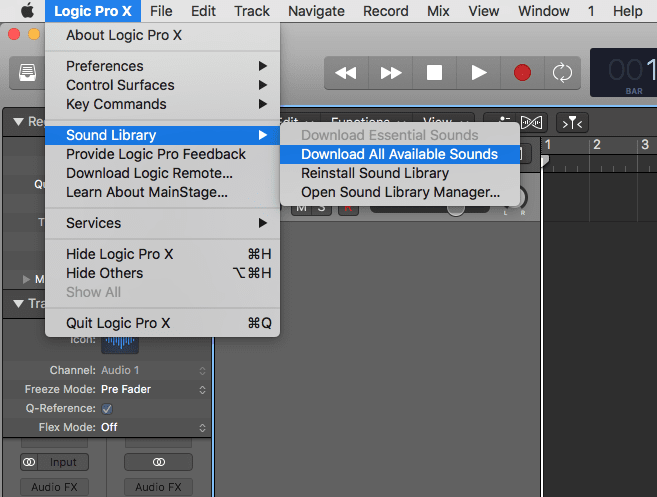The width and height of the screenshot is (657, 497).
Task: Open the Record menu
Action: pos(385,11)
